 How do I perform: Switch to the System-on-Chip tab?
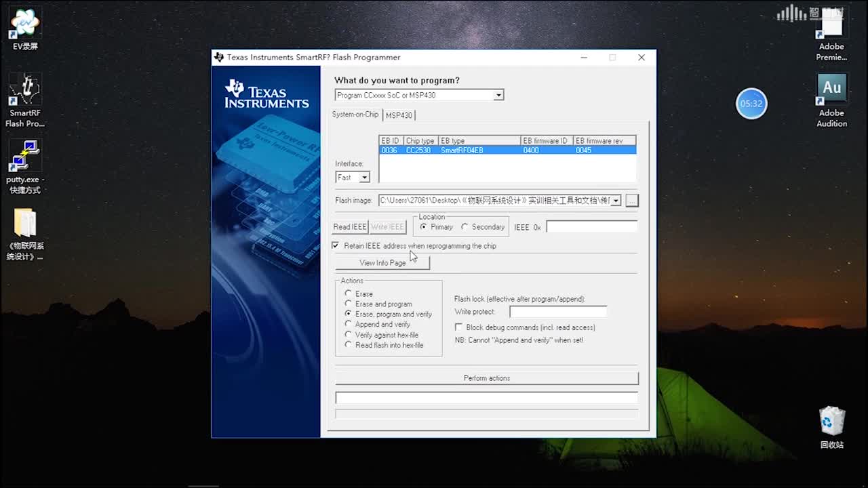coord(355,115)
